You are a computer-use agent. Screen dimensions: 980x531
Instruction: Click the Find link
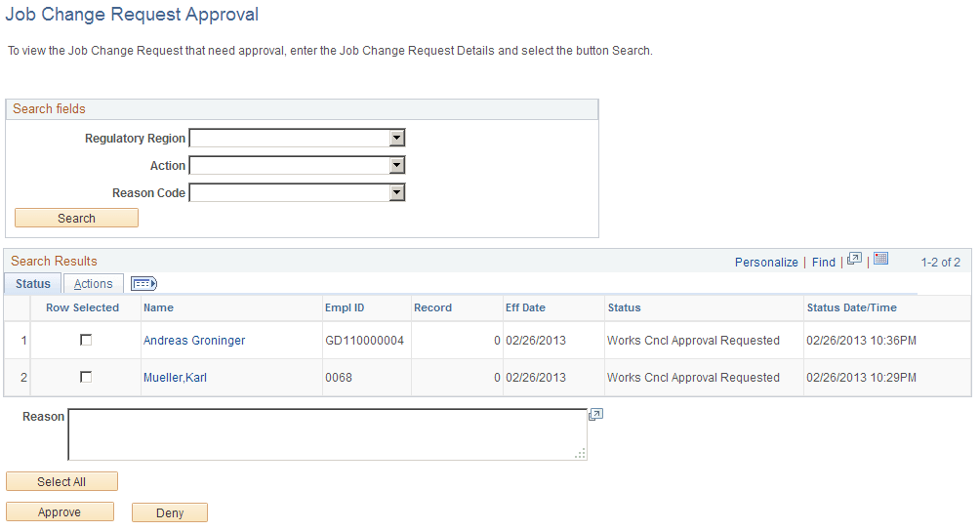click(x=823, y=263)
